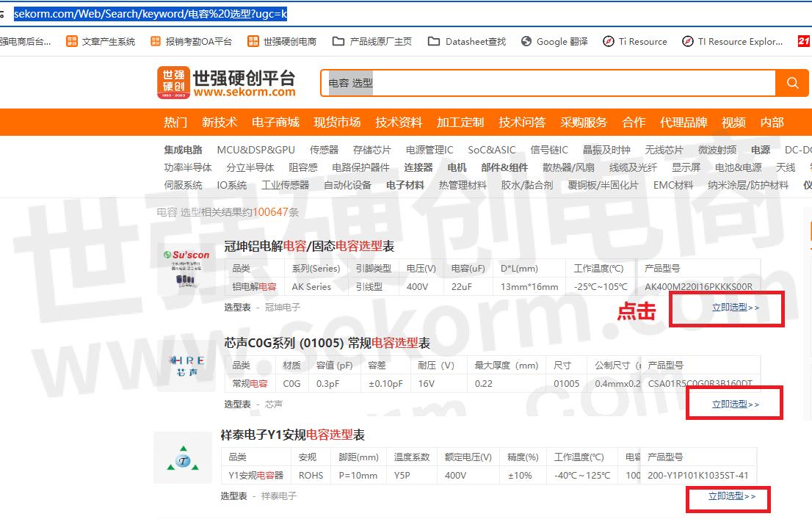Select the 集成电路 category link

point(184,150)
